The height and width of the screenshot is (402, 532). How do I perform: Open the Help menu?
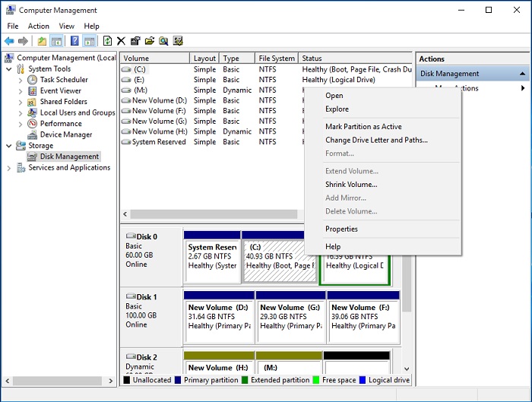[92, 26]
